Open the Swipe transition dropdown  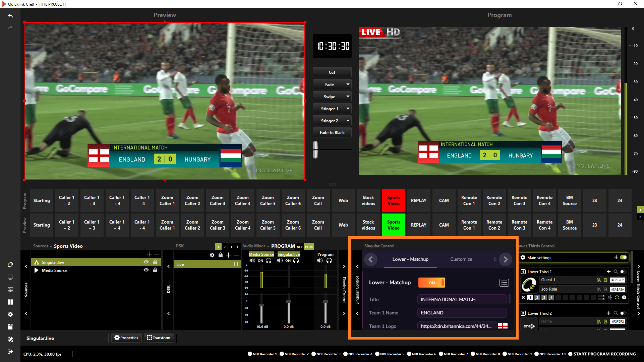pyautogui.click(x=348, y=97)
